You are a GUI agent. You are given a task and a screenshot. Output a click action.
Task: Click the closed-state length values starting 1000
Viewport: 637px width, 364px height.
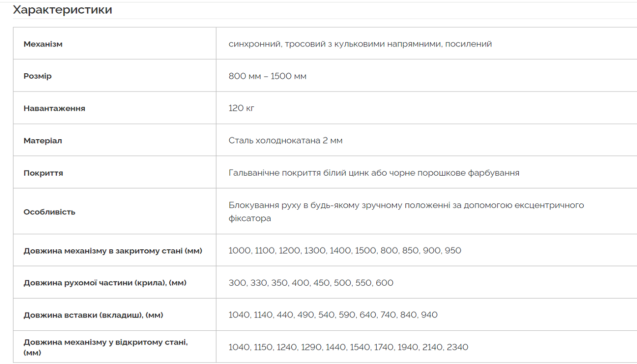point(345,250)
